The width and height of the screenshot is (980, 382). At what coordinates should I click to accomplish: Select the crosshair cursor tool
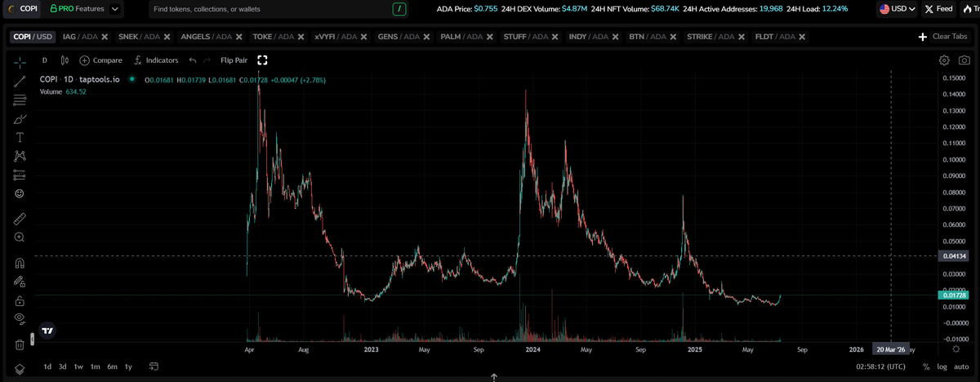tap(20, 61)
